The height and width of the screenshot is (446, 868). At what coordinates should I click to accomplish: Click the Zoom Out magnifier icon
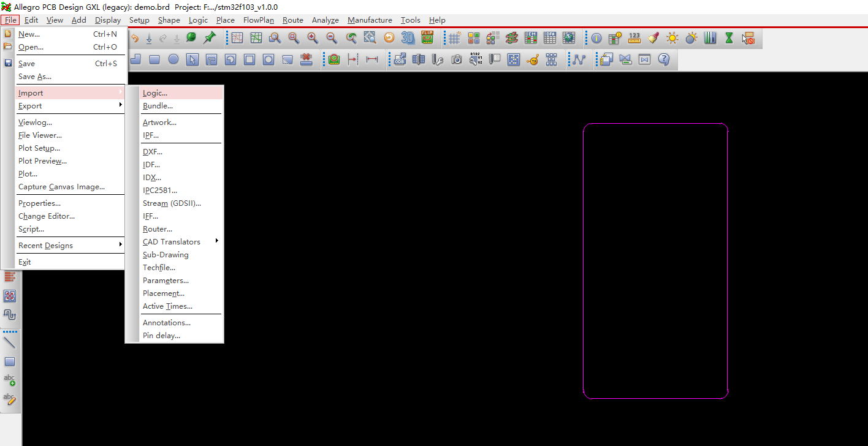click(x=332, y=38)
